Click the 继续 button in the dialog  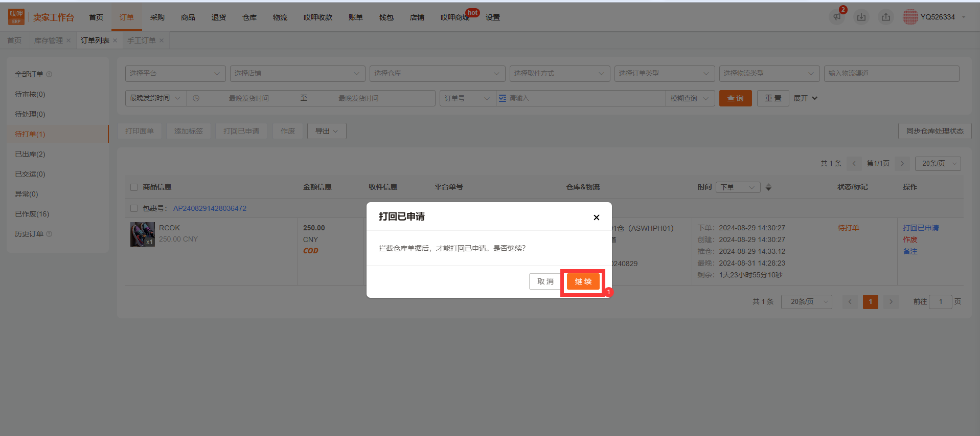(583, 281)
